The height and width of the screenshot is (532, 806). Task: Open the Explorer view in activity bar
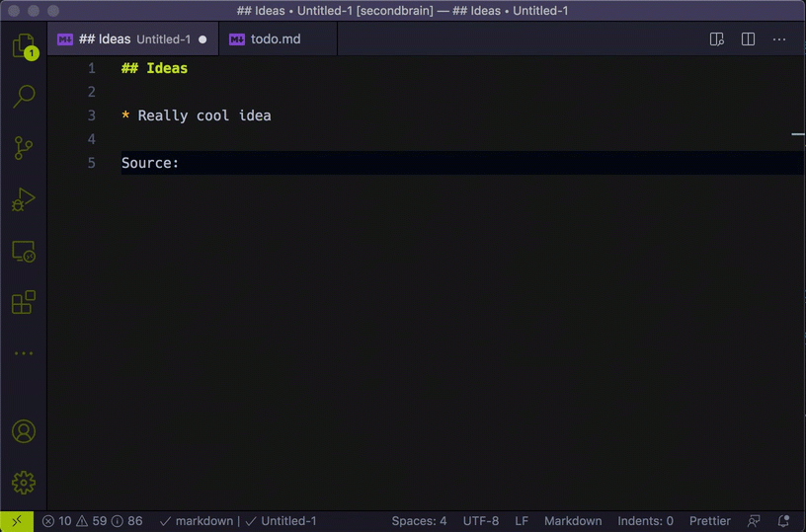(23, 45)
